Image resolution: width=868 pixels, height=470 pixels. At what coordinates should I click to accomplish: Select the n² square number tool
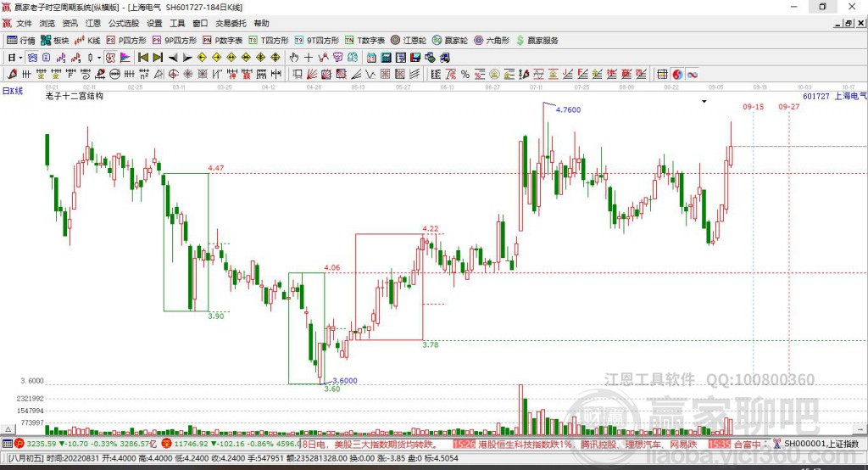tap(144, 75)
